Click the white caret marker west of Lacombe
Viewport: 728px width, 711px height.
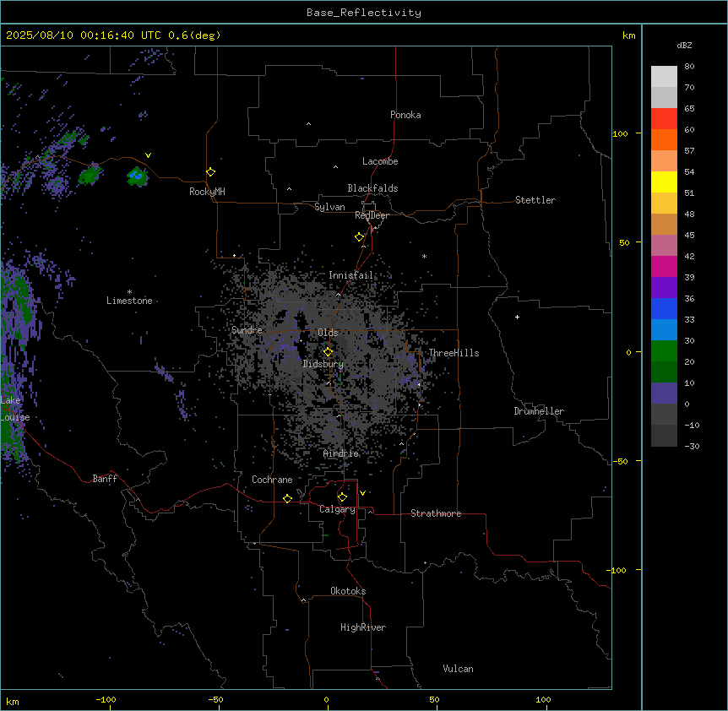(335, 166)
